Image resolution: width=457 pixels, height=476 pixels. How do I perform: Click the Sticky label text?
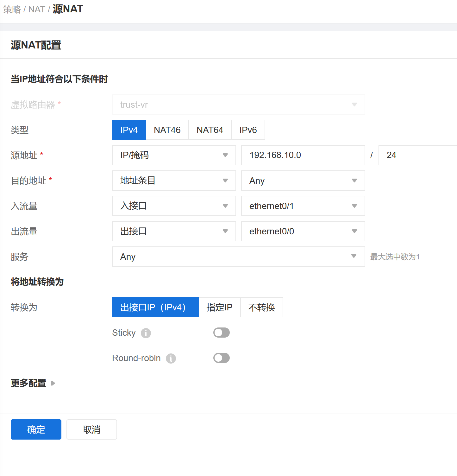tap(124, 333)
